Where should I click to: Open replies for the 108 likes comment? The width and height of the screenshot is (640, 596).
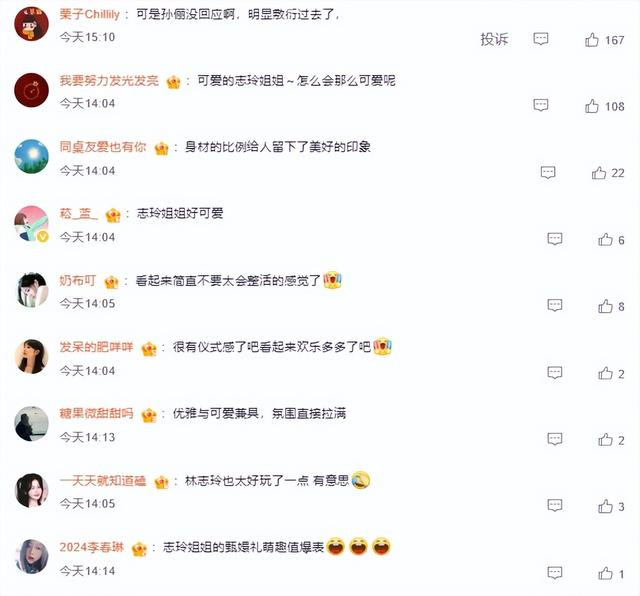point(541,105)
